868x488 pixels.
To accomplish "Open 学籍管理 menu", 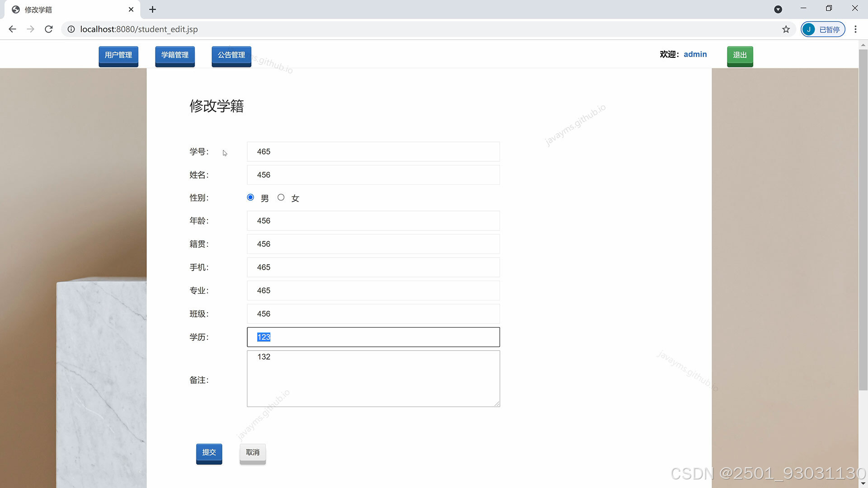I will 175,56.
